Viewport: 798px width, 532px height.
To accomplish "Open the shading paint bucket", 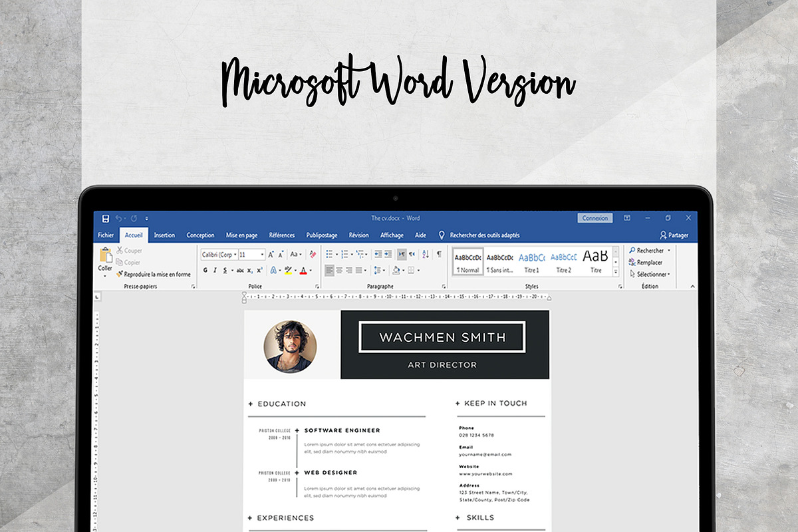I will pos(396,271).
